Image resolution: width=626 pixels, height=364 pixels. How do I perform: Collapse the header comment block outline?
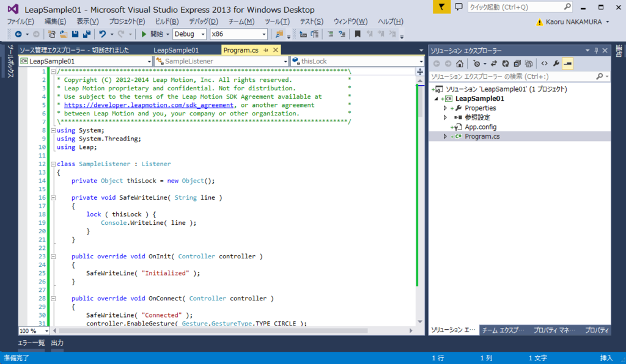(53, 72)
